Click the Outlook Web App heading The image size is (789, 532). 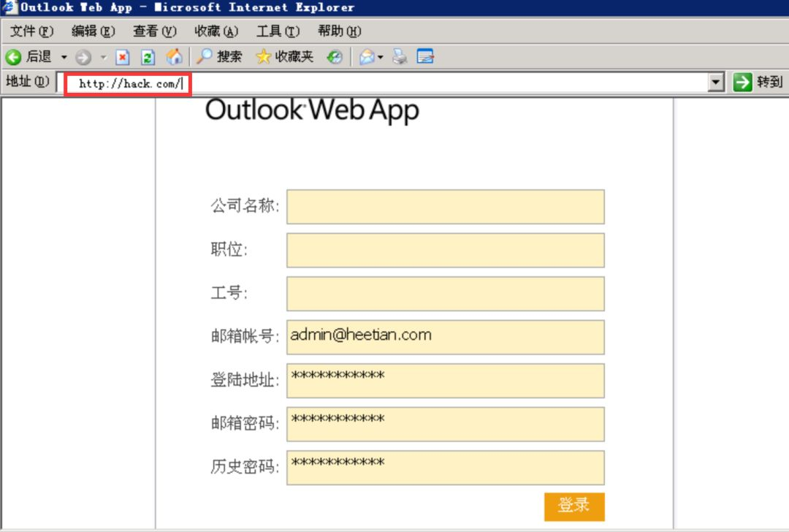coord(312,110)
